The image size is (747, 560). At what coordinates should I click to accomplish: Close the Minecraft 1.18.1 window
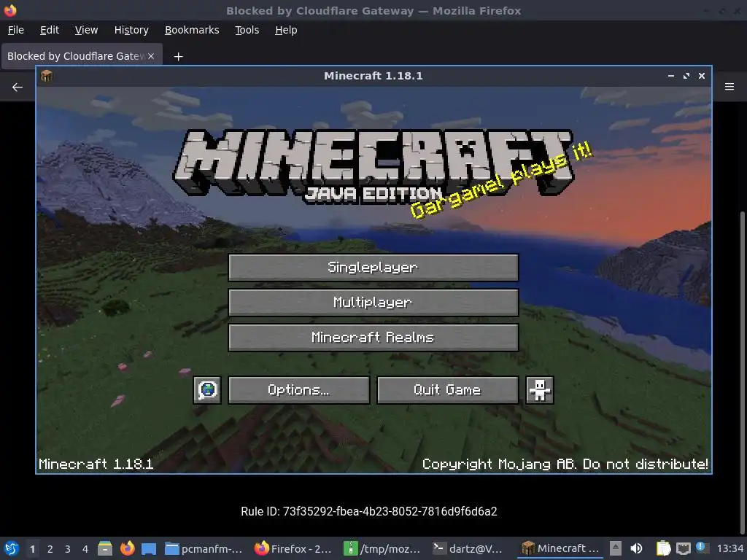tap(701, 76)
